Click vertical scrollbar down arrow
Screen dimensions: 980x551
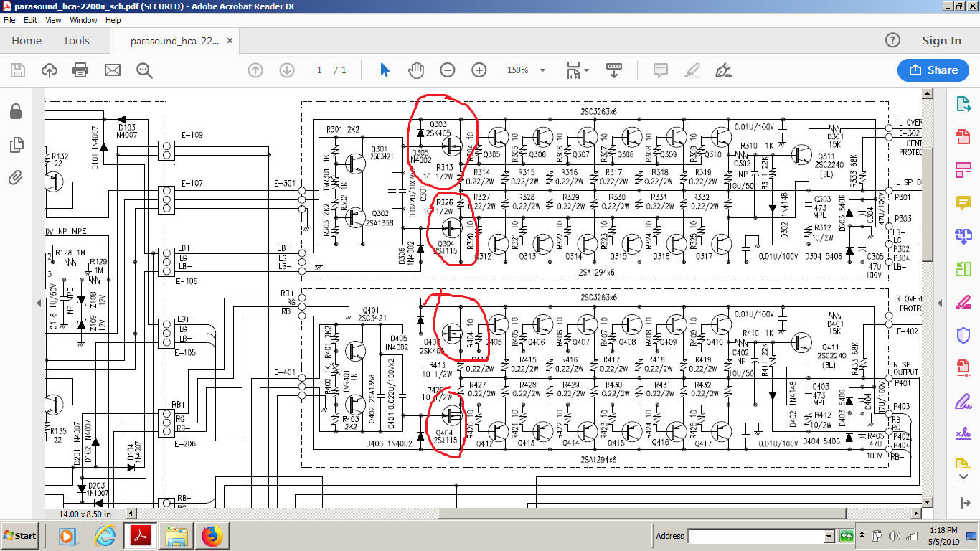click(x=927, y=501)
